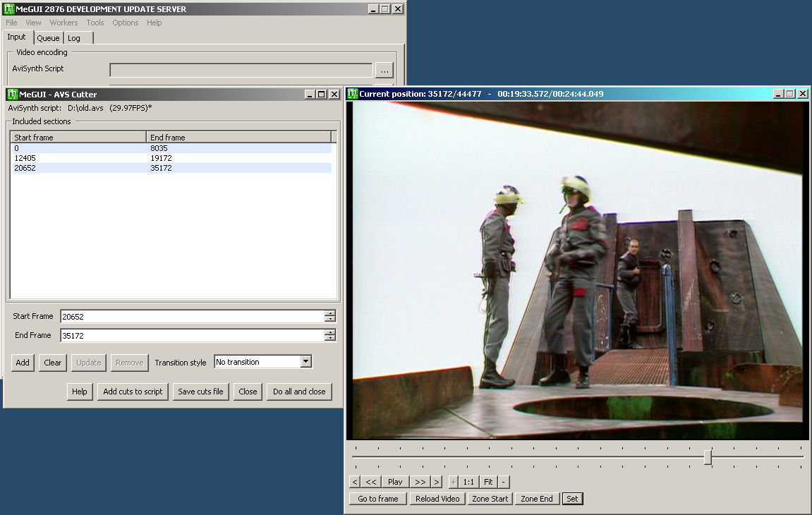The width and height of the screenshot is (812, 515).
Task: Browse for AviSynth Script with the ... button
Action: [x=384, y=70]
